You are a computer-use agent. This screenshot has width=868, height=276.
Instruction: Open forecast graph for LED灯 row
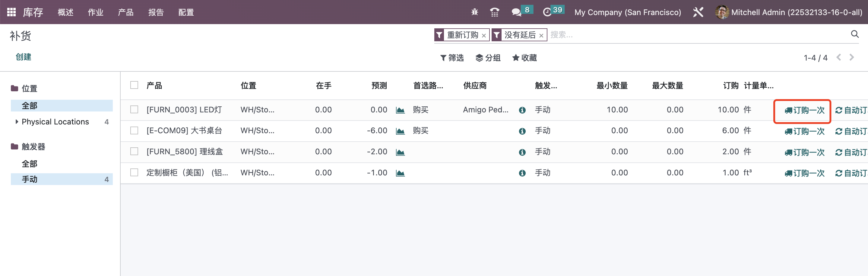coord(400,110)
